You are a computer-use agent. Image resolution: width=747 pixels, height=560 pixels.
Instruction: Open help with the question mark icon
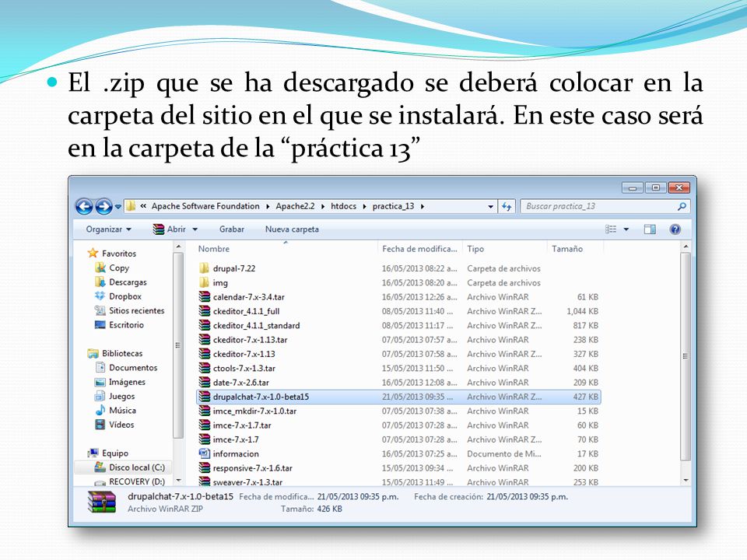pos(675,229)
